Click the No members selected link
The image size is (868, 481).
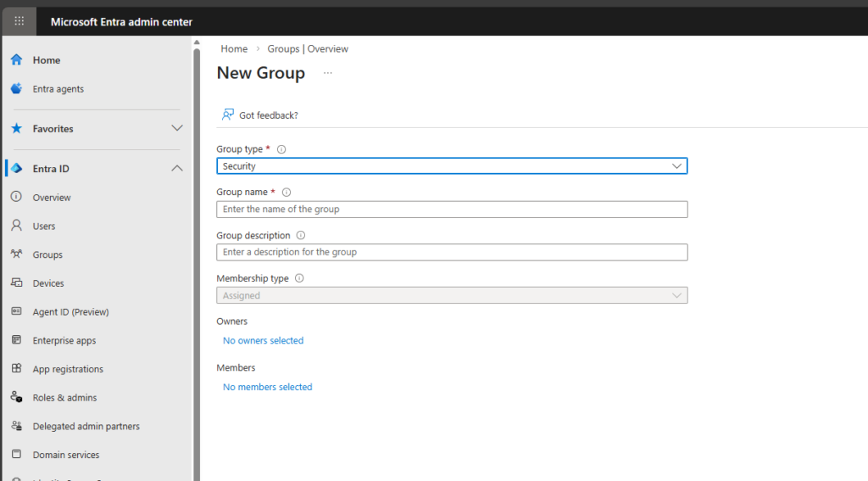click(267, 387)
